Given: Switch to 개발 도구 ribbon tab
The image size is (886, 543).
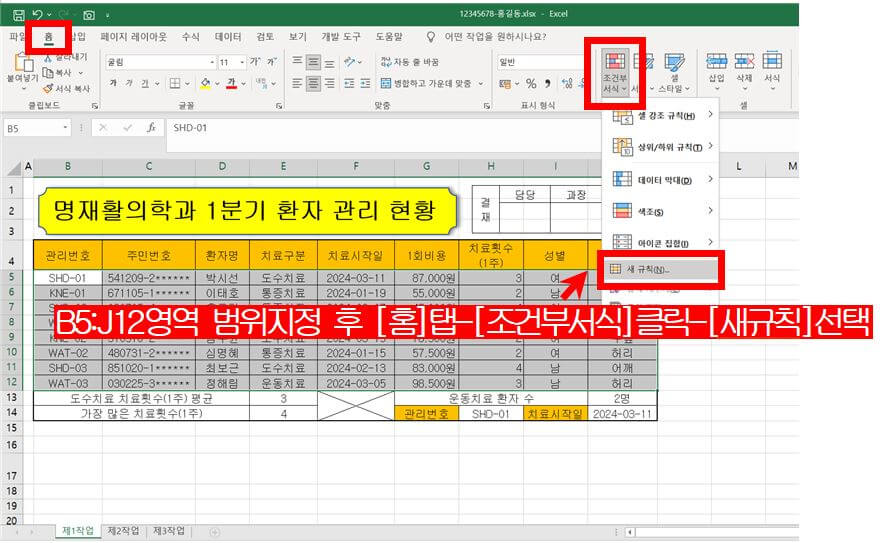Looking at the screenshot, I should [x=341, y=37].
